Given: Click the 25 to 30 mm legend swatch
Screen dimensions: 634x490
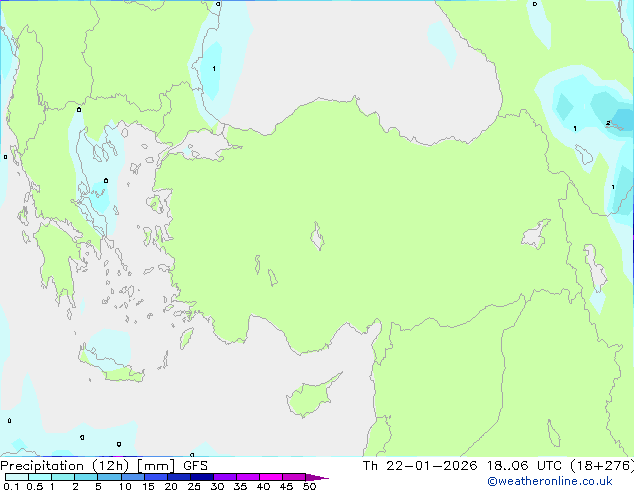Looking at the screenshot, I should (x=202, y=477).
